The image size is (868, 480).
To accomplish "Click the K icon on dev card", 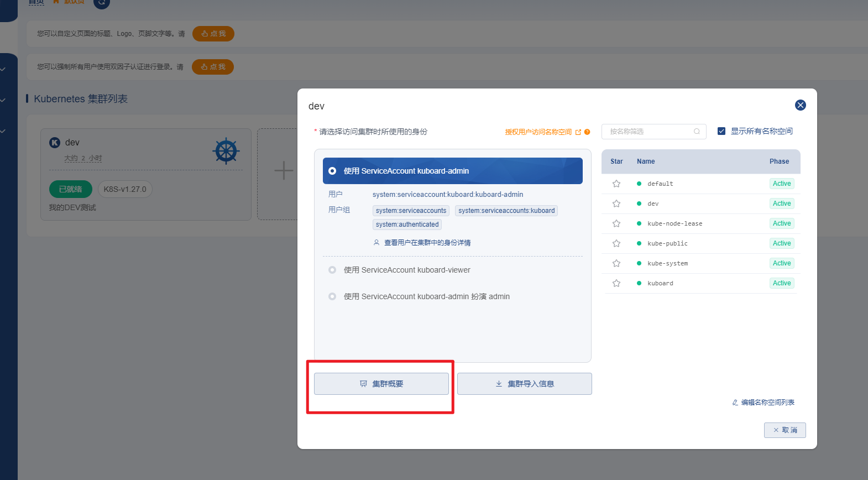I will tap(55, 143).
